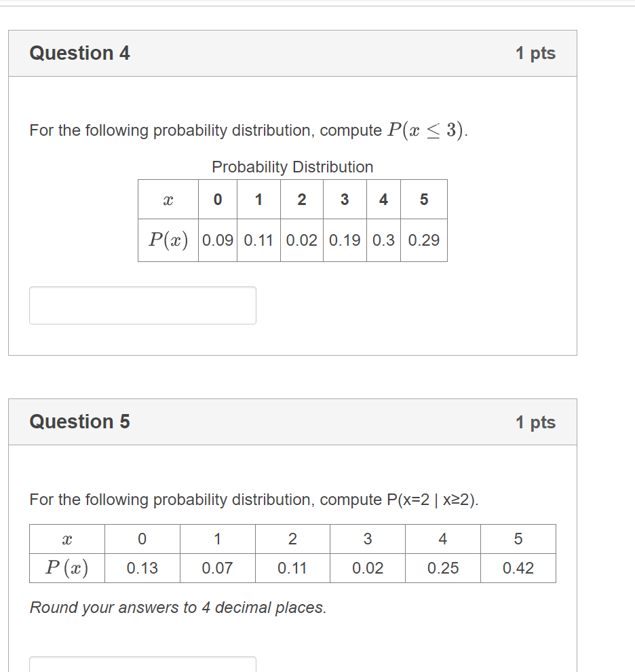Click the 0.13 cell in Question 5 table
The image size is (635, 672).
[x=142, y=568]
